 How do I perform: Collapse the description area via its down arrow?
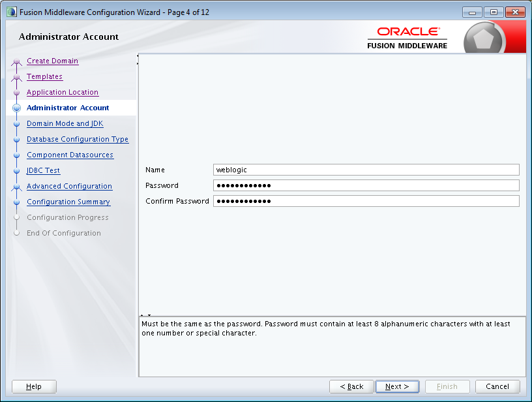(x=149, y=315)
